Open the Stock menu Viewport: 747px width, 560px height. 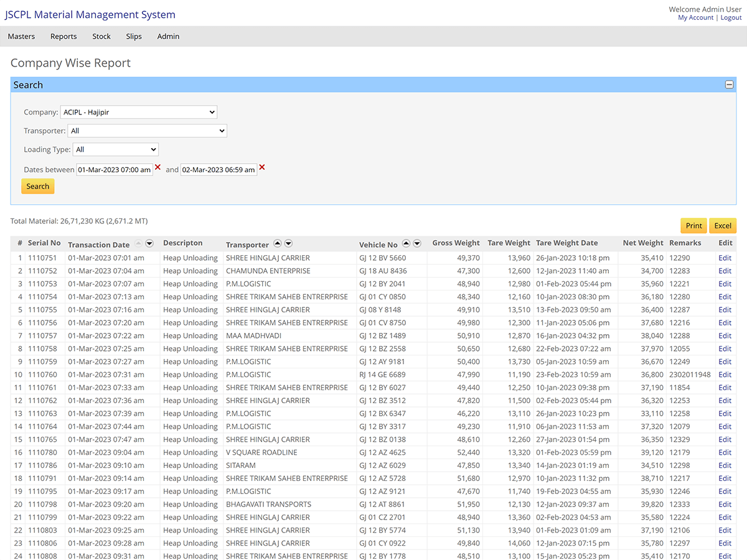coord(101,36)
